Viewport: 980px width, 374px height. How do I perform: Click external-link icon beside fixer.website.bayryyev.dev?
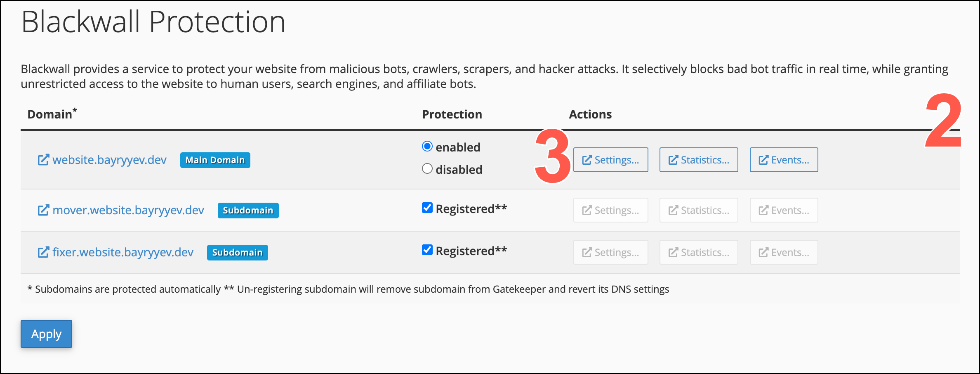pyautogui.click(x=43, y=253)
